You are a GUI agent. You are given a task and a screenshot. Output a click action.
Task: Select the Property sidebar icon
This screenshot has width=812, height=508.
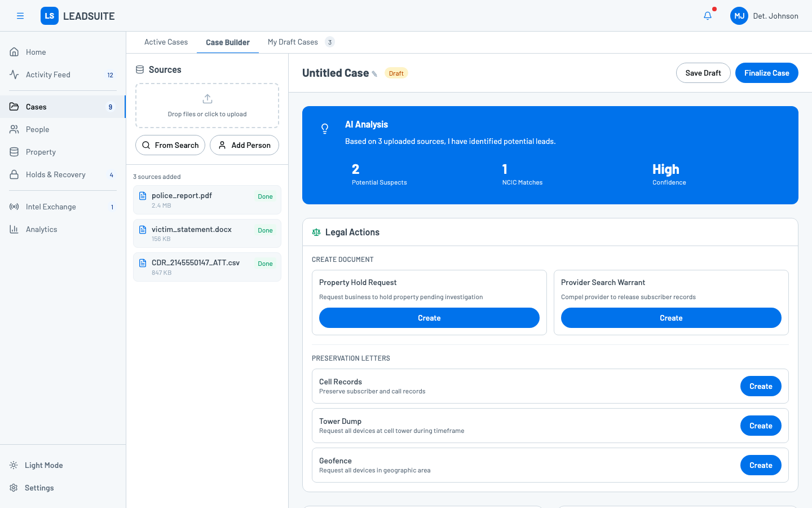14,152
